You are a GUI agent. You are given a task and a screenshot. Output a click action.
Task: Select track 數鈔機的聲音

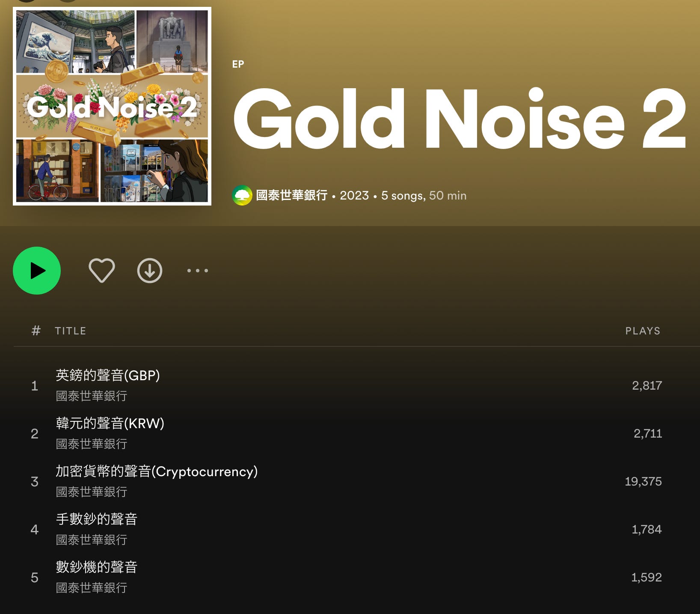[x=97, y=567]
